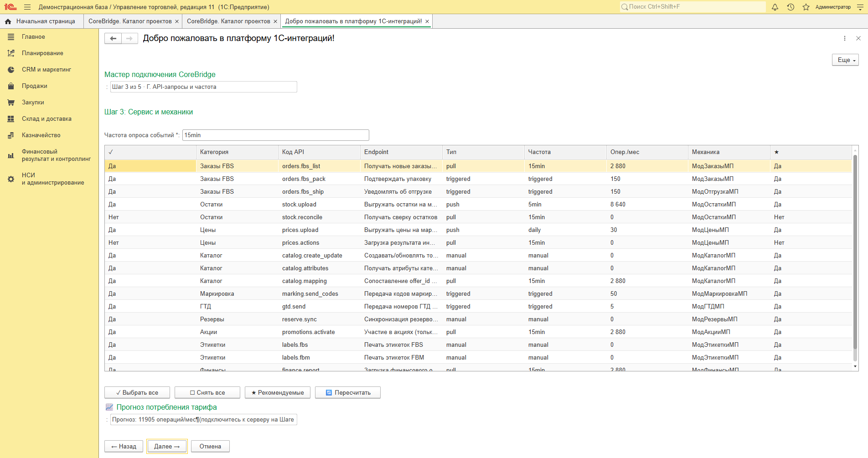Click the Прогноз операций/мес field
Image resolution: width=868 pixels, height=458 pixels.
pos(204,420)
